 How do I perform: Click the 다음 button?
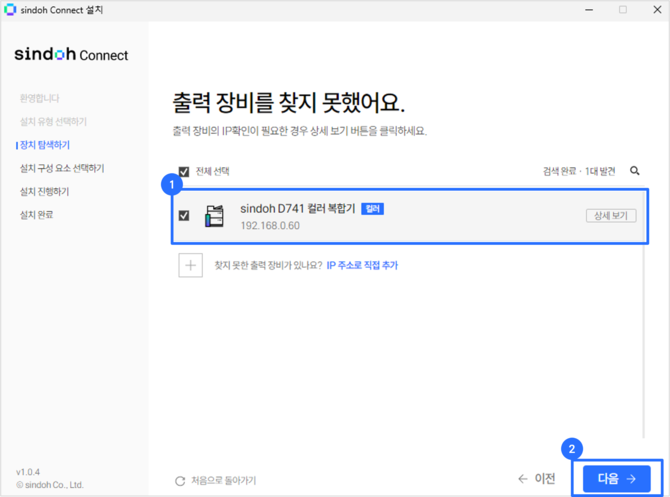coord(617,479)
